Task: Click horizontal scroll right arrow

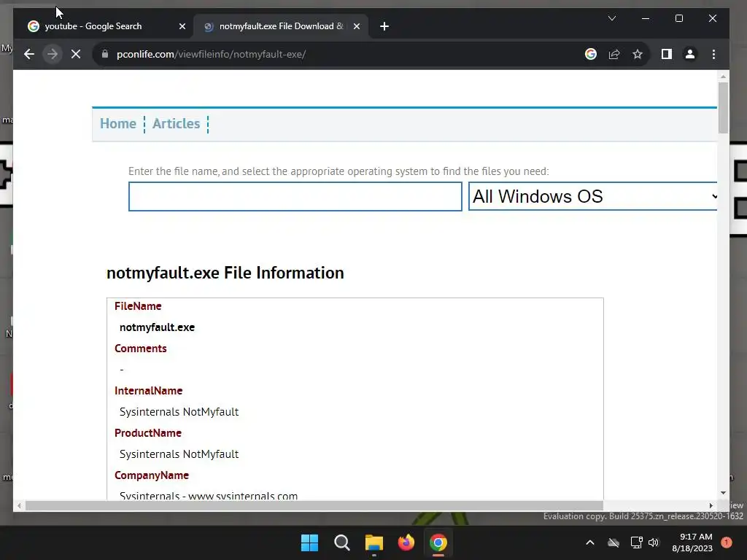Action: (x=711, y=506)
